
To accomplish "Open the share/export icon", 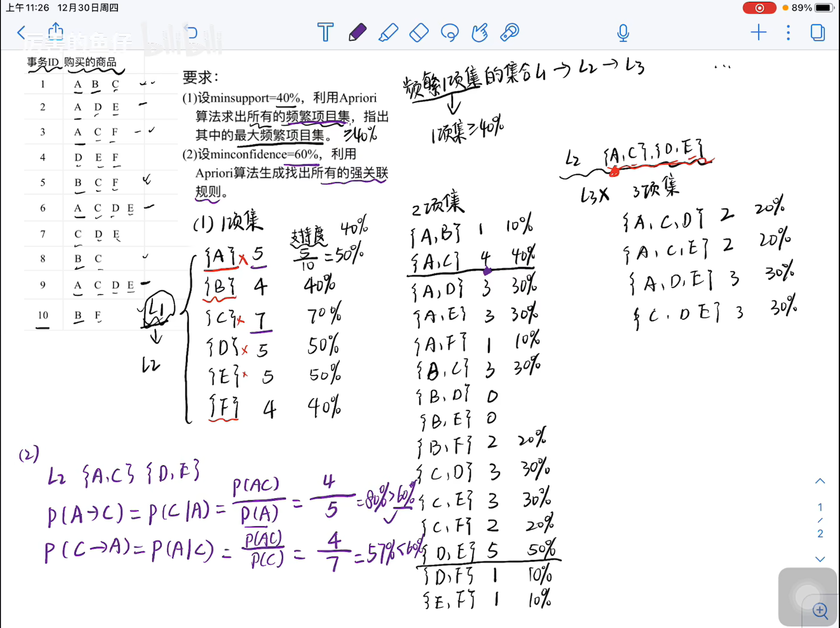I will (x=56, y=31).
